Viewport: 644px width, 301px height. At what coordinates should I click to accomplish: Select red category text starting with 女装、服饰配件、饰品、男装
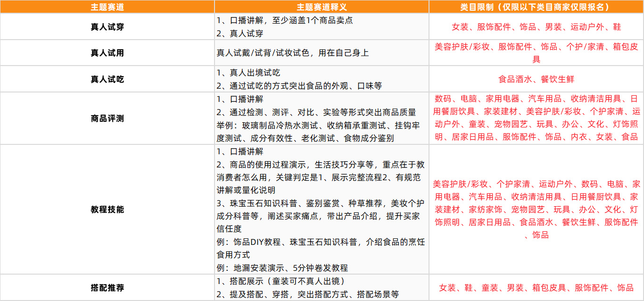coord(536,27)
